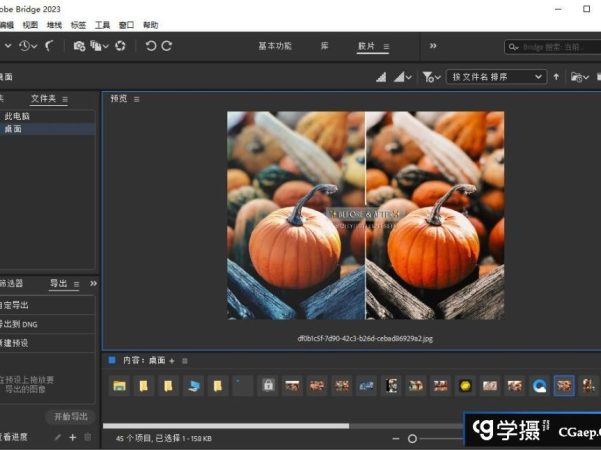Open the 窗口 menu
The image size is (601, 450).
(x=126, y=25)
